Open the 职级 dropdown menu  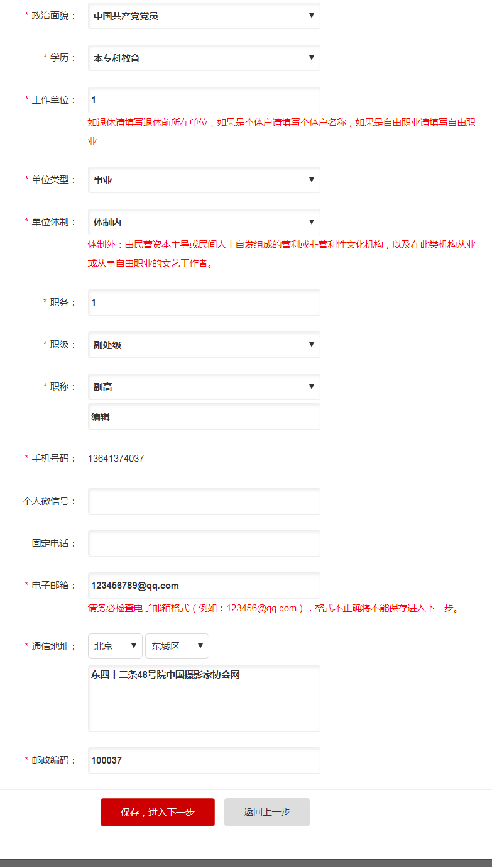tap(204, 345)
